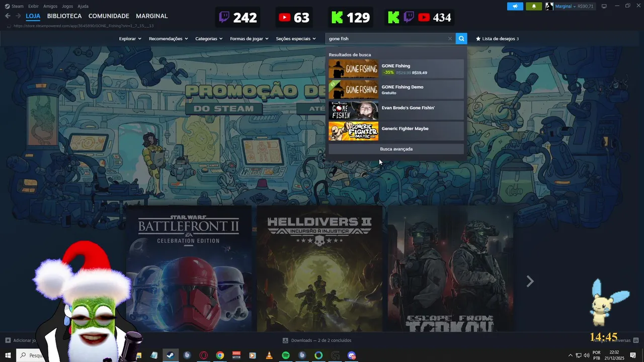Click the Lista de desejos star link
The width and height of the screenshot is (644, 362).
pos(497,39)
